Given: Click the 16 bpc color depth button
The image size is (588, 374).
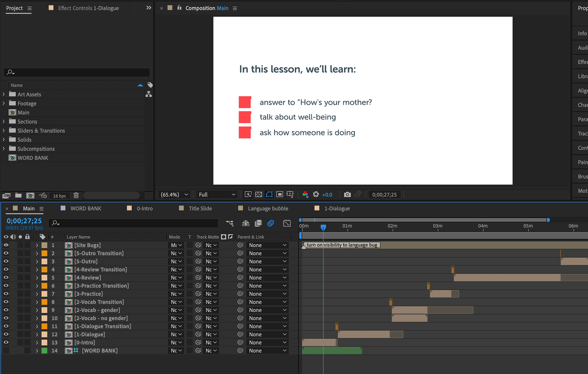Looking at the screenshot, I should [x=59, y=196].
